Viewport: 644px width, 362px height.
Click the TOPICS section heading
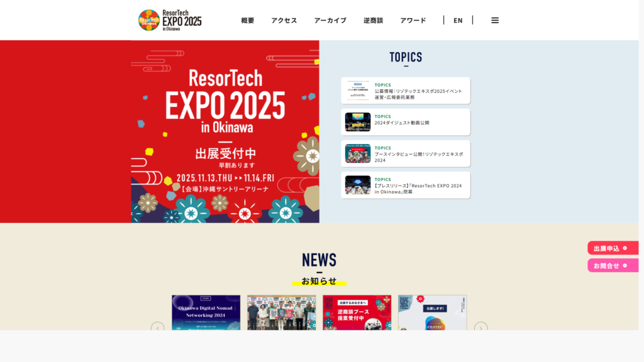point(406,57)
